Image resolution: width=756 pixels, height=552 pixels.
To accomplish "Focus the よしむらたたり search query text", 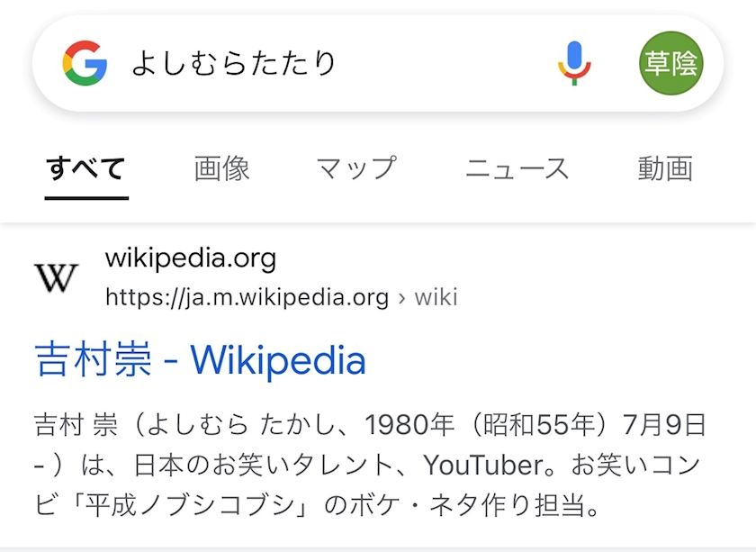I will [x=234, y=64].
